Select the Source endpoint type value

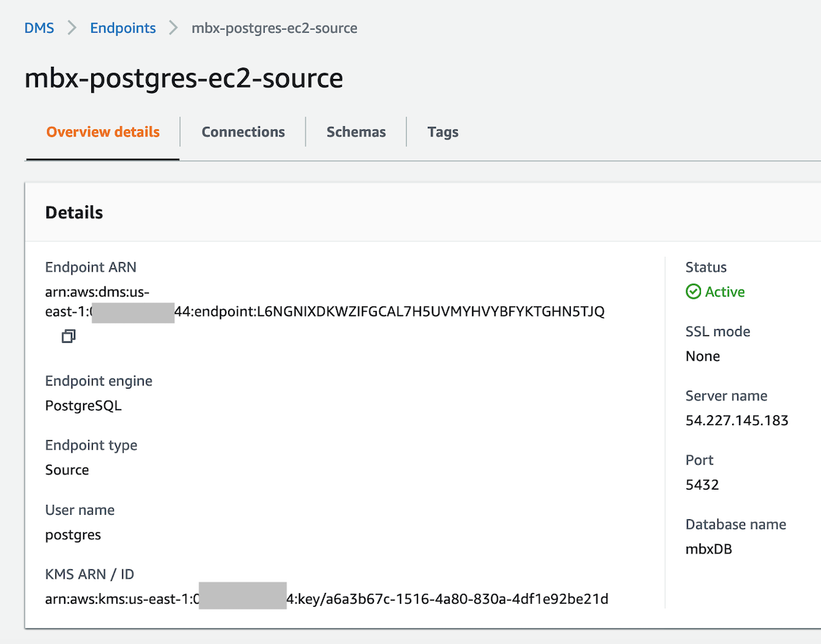(67, 470)
